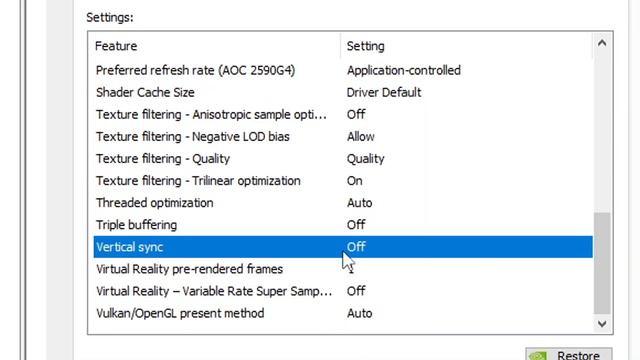640x360 pixels.
Task: Click the scroll down arrow in settings list
Action: [x=602, y=324]
